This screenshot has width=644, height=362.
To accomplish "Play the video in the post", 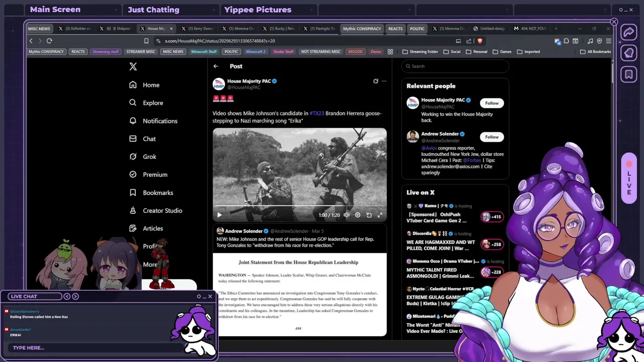I will 219,215.
